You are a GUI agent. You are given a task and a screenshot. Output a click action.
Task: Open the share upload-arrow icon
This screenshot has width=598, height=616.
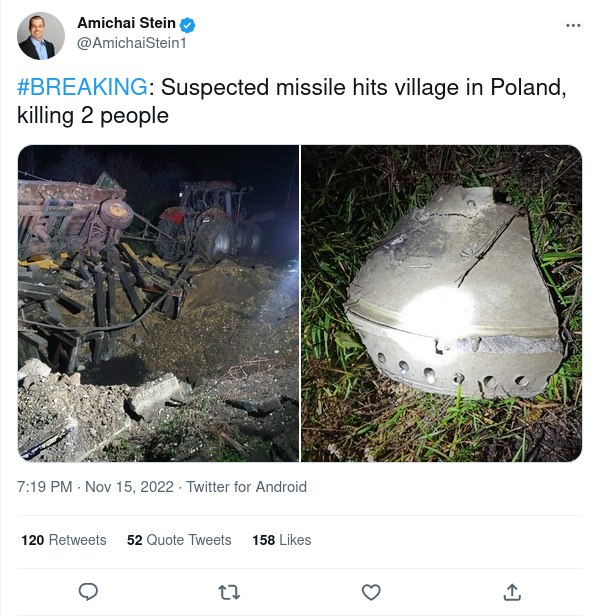(x=512, y=592)
